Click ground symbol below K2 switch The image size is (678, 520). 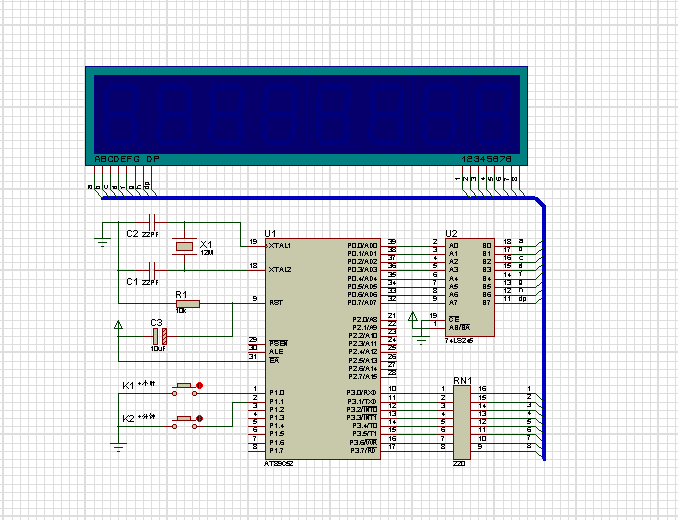pyautogui.click(x=119, y=446)
